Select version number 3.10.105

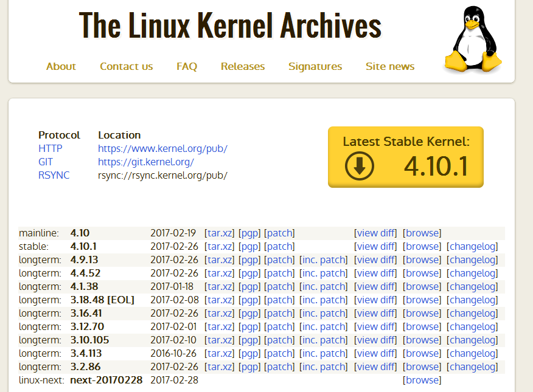point(89,340)
